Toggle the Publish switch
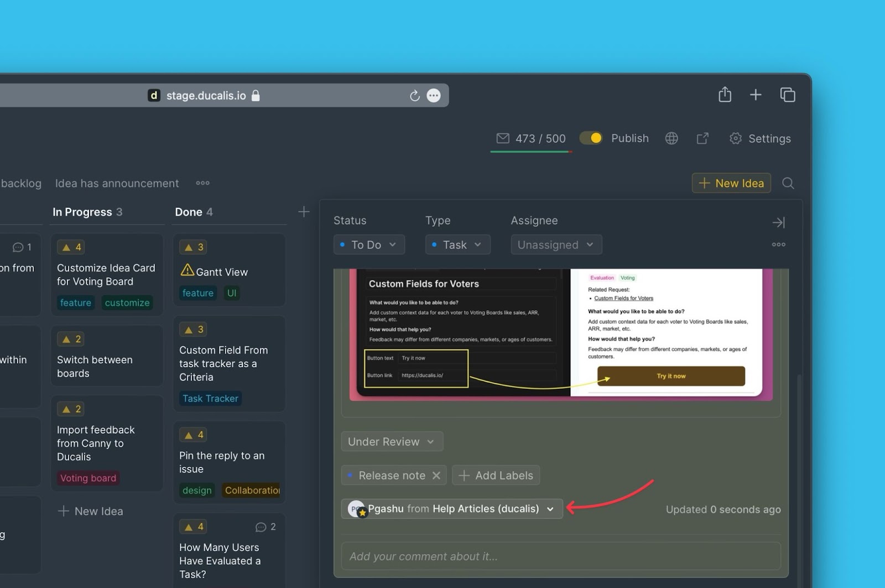Viewport: 885px width, 588px height. tap(591, 138)
